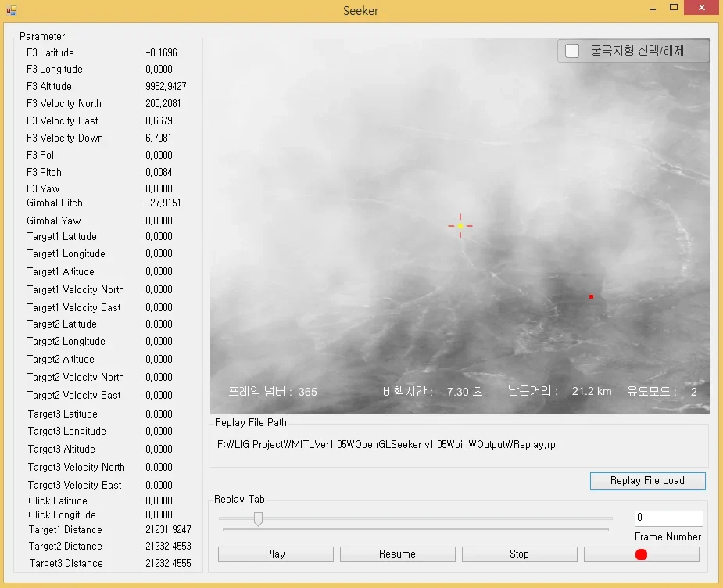Click the Target2 Distance value 21232,4553

click(168, 546)
